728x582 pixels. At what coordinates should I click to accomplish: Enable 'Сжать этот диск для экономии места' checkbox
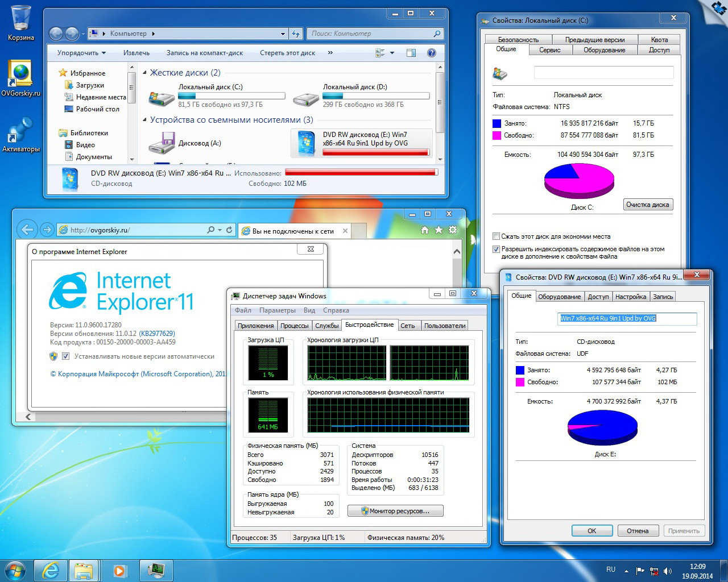pyautogui.click(x=496, y=236)
